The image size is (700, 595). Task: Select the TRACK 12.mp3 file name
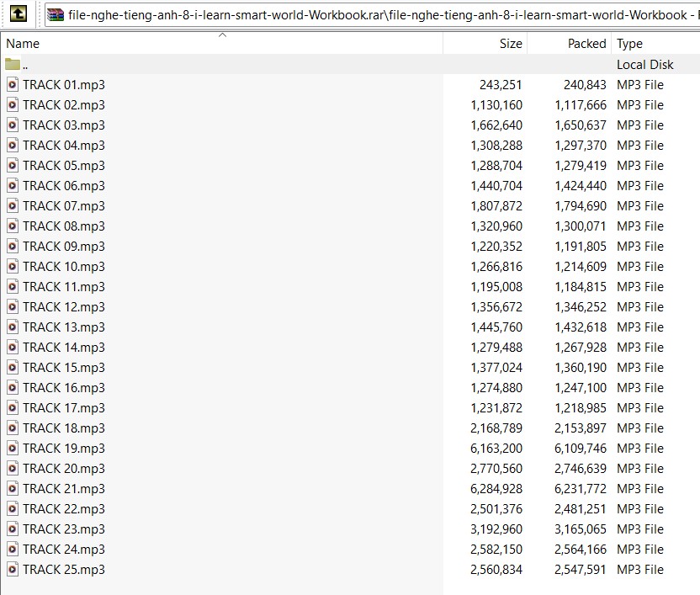64,306
